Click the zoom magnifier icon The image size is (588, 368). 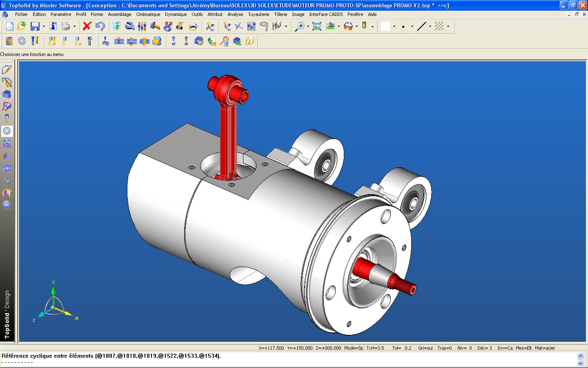(x=300, y=26)
